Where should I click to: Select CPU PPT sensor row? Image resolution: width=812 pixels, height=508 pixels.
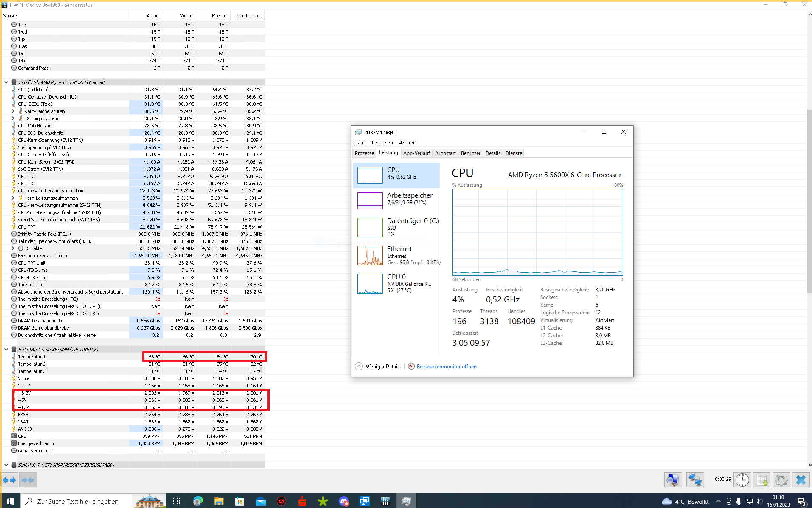(x=133, y=227)
